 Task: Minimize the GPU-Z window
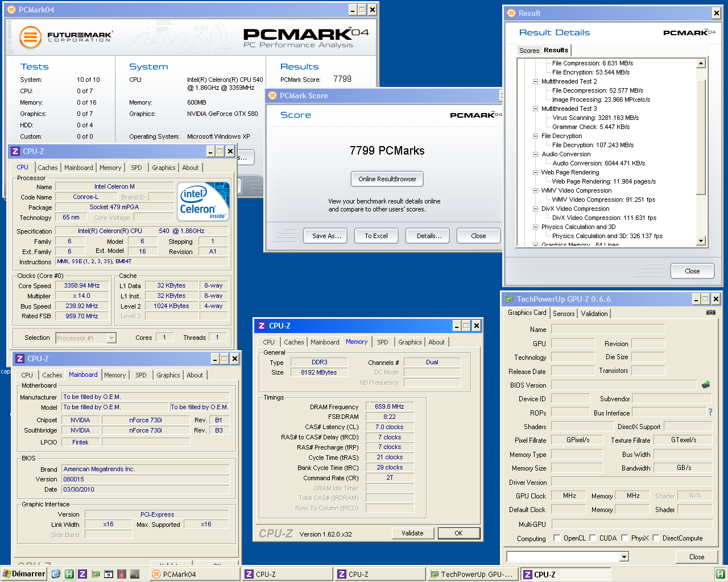(696, 299)
